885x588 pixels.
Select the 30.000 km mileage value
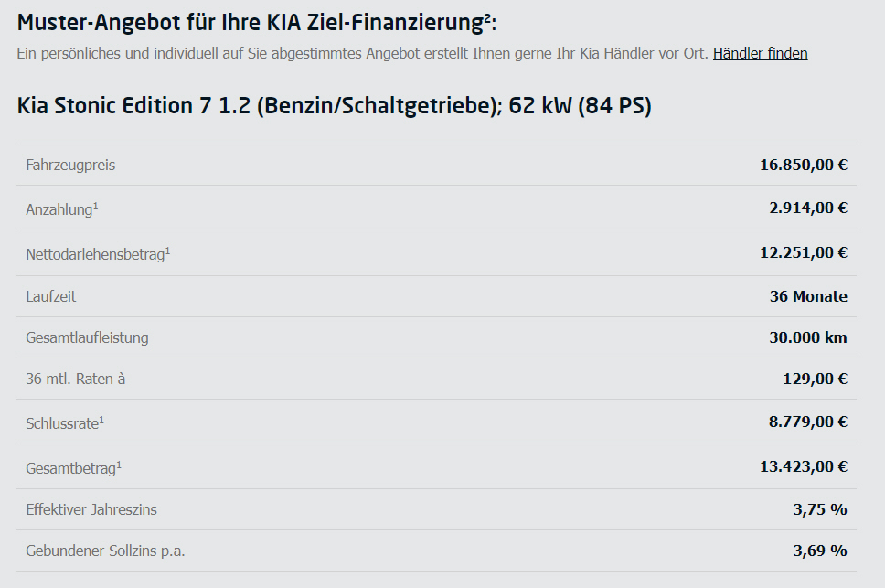click(x=808, y=337)
